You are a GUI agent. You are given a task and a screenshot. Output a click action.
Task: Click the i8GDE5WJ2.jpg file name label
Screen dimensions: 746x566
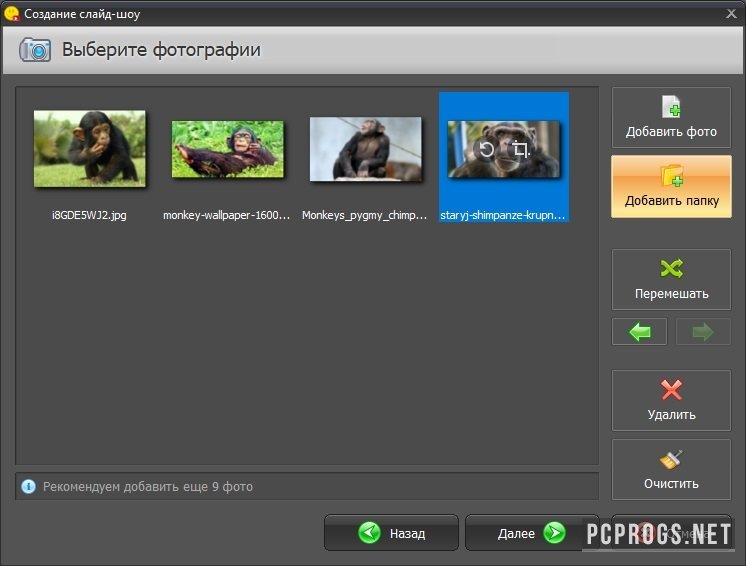tap(89, 215)
